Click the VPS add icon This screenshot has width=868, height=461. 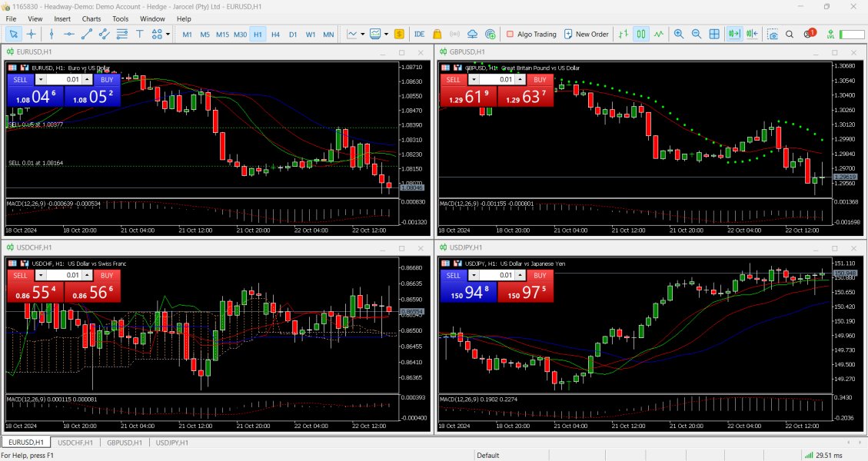tap(490, 35)
